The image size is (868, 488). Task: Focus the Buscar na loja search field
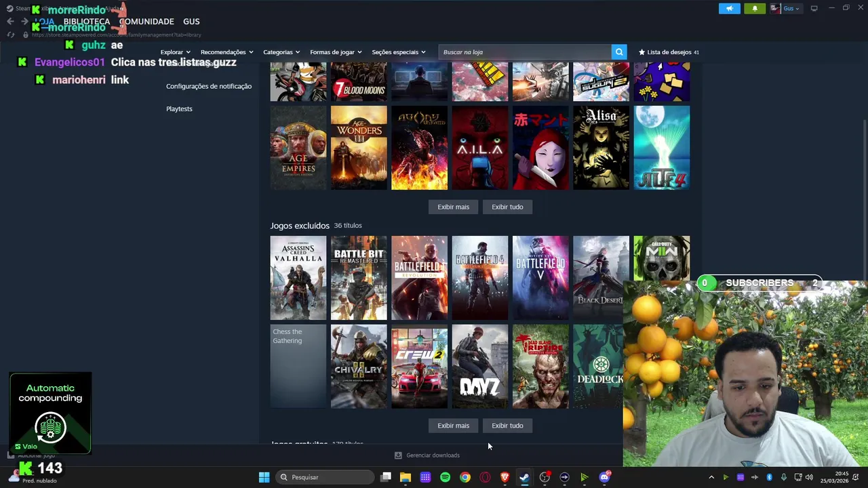pyautogui.click(x=525, y=52)
